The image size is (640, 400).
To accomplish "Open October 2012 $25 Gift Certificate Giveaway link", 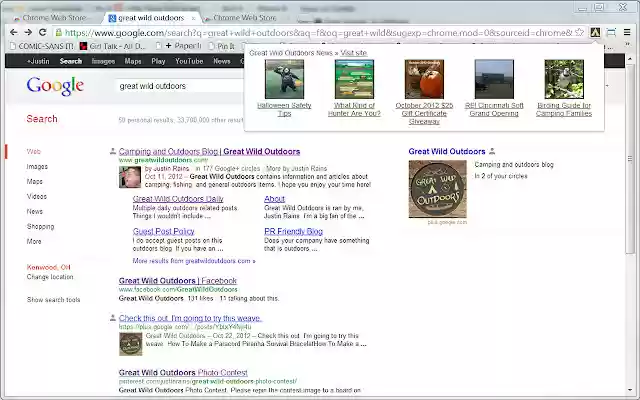I will point(424,113).
